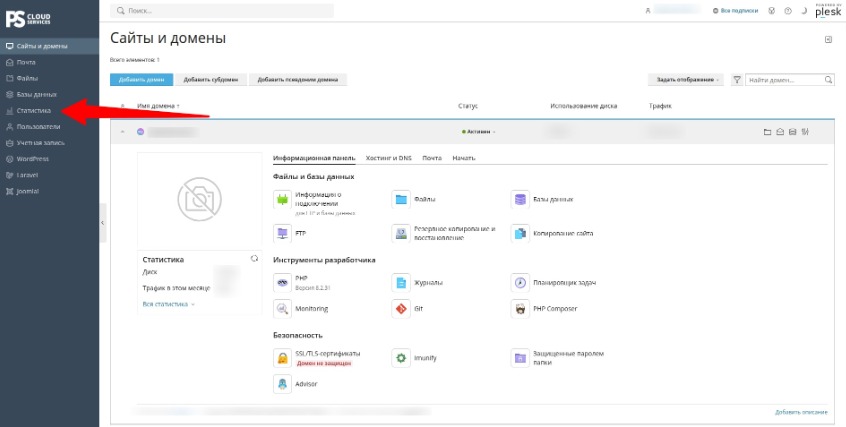This screenshot has width=846, height=427.
Task: Click Добавить псевдоним домена button
Action: pyautogui.click(x=298, y=80)
